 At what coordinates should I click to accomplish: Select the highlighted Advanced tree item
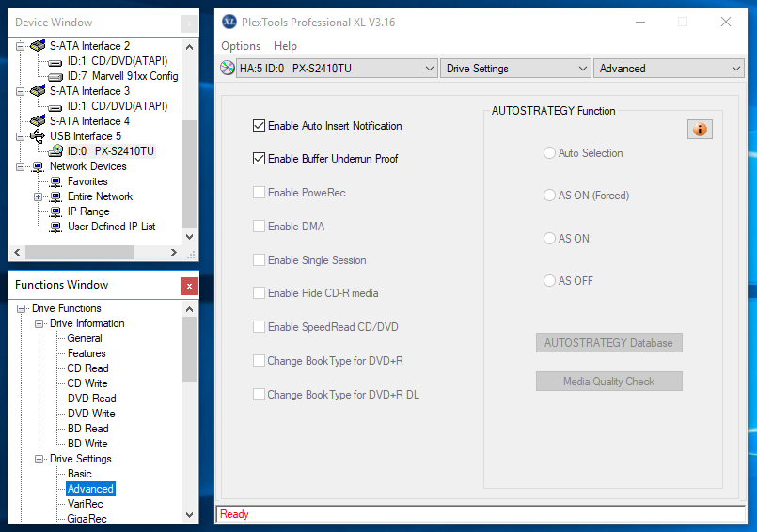pyautogui.click(x=90, y=489)
